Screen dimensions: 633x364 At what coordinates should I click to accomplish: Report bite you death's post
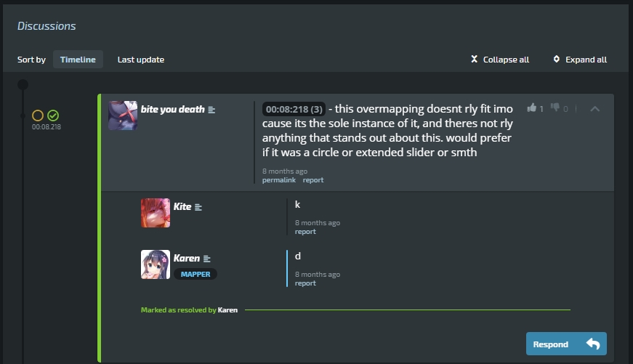313,180
